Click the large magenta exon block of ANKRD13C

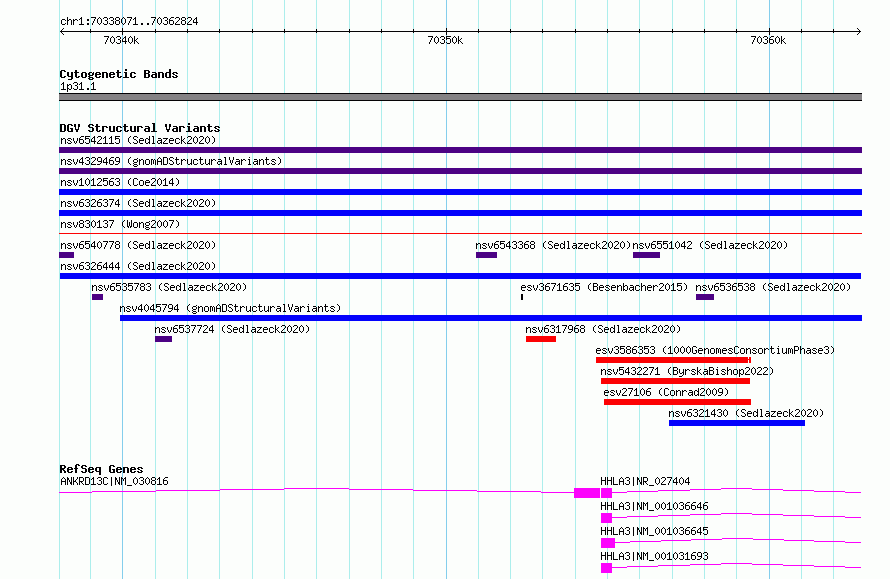[587, 493]
